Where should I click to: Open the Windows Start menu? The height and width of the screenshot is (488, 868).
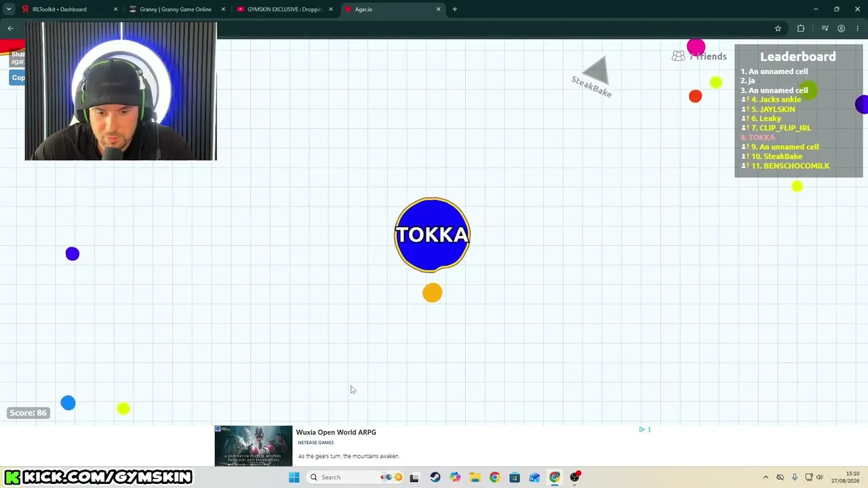coord(294,477)
